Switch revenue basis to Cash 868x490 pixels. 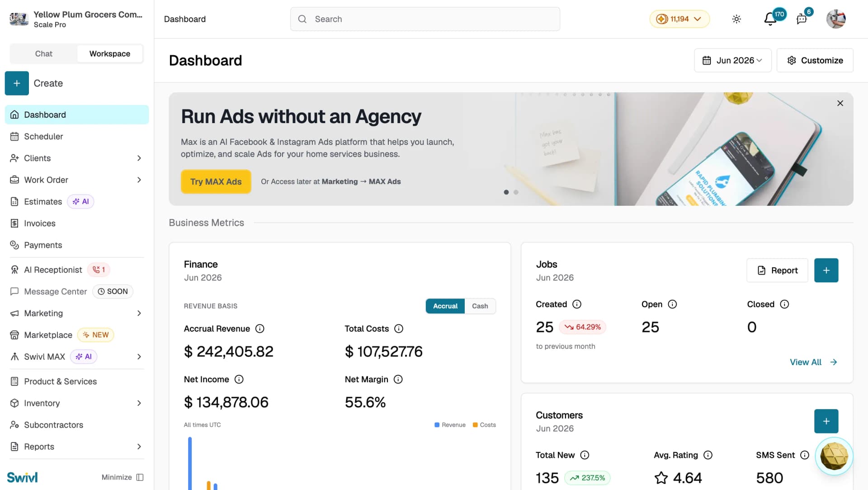pyautogui.click(x=480, y=306)
